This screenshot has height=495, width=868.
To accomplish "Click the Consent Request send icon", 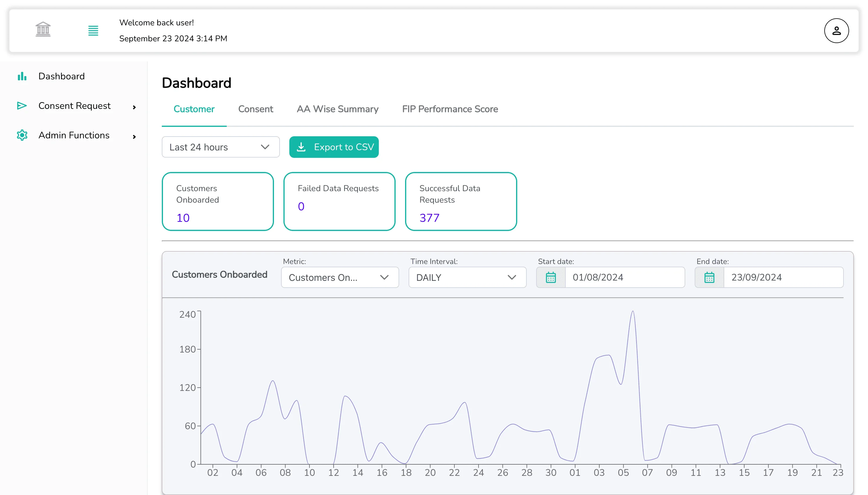I will (x=22, y=106).
